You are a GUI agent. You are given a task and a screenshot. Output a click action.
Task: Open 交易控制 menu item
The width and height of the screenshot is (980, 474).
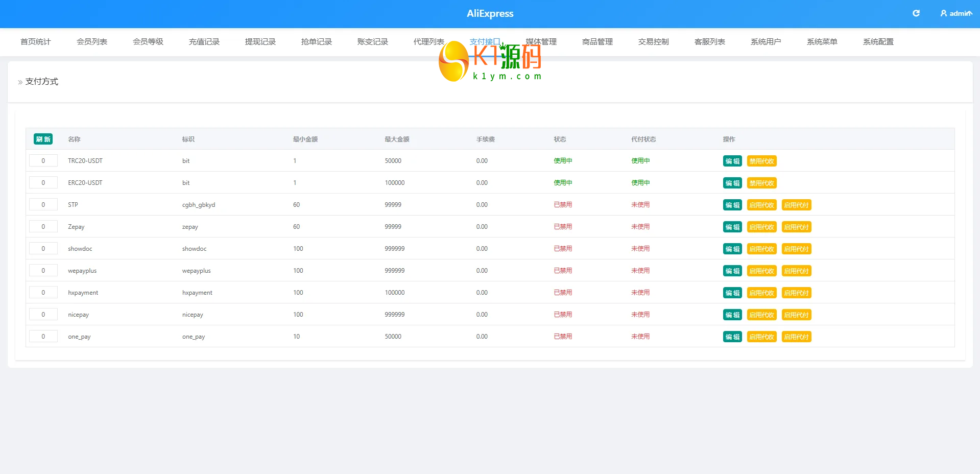pos(654,42)
